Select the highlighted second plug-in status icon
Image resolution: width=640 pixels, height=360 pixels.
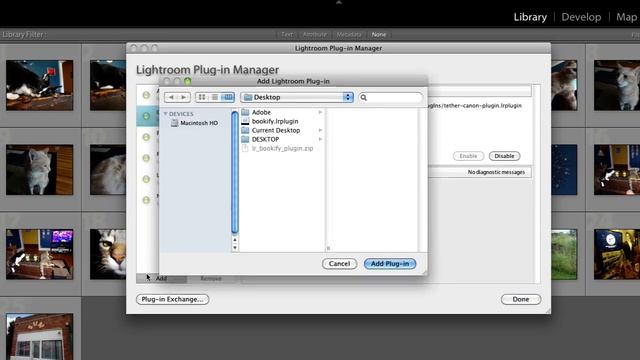(146, 116)
